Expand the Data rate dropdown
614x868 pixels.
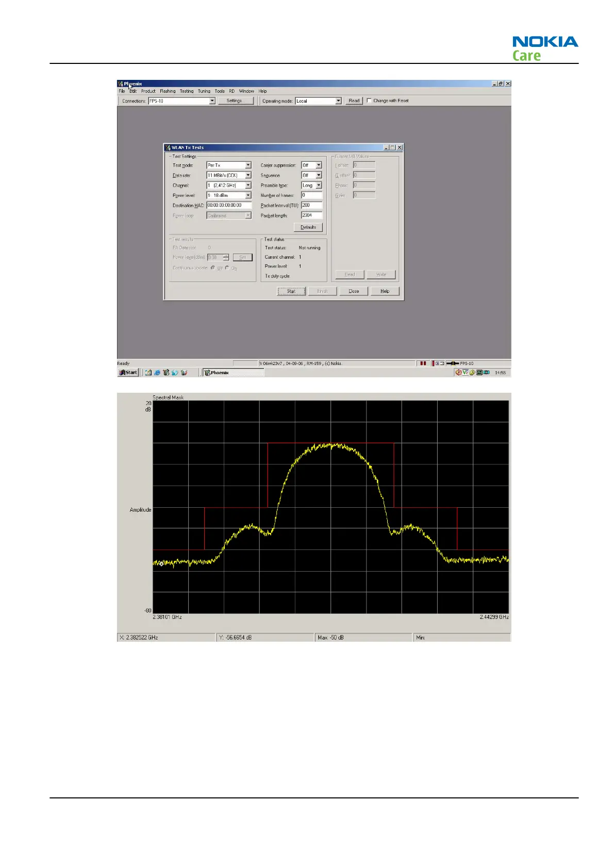(x=248, y=175)
